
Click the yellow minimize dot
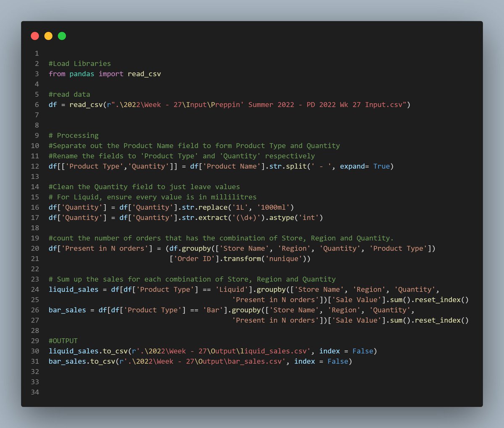click(48, 36)
